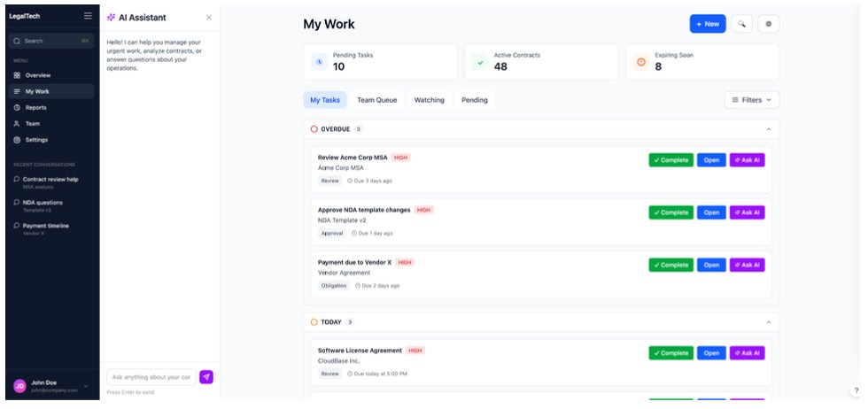Toggle the sidebar hamburger menu icon
Viewport: 868px width, 409px height.
(x=88, y=16)
